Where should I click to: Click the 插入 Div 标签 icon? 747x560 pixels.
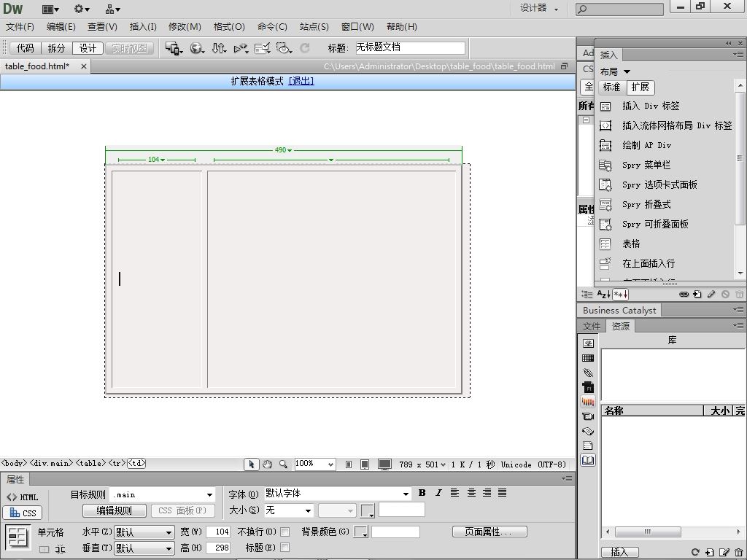[605, 106]
